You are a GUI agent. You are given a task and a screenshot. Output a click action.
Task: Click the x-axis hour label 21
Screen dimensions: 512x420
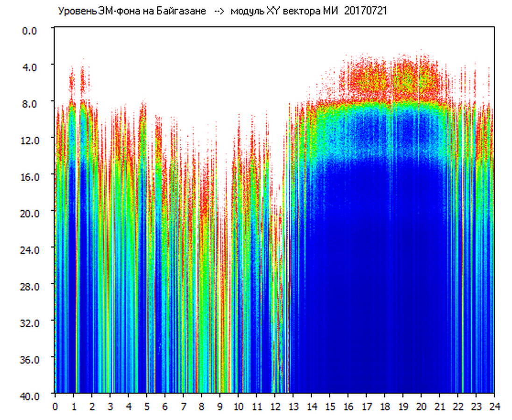tap(440, 406)
